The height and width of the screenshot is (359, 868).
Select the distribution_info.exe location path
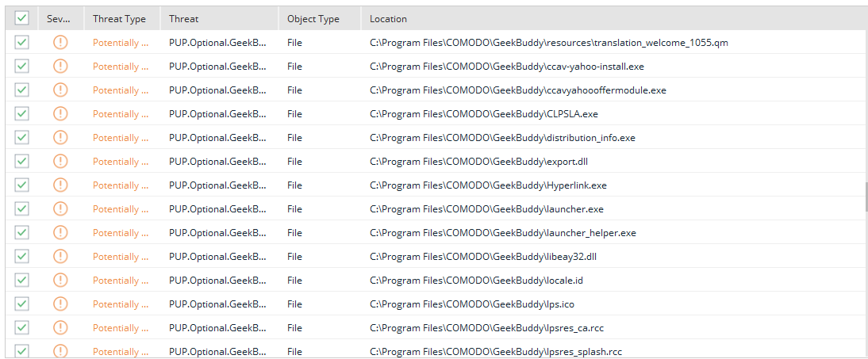coord(502,138)
